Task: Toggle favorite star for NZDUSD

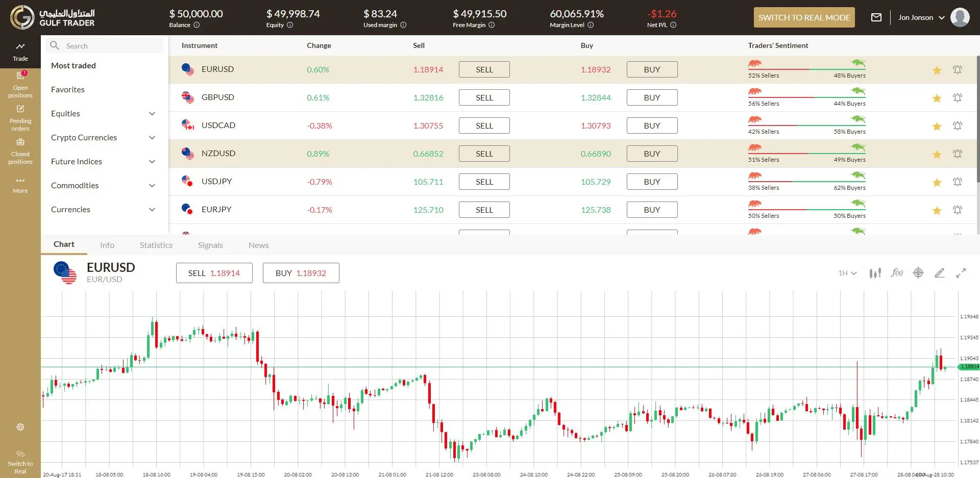Action: (937, 154)
